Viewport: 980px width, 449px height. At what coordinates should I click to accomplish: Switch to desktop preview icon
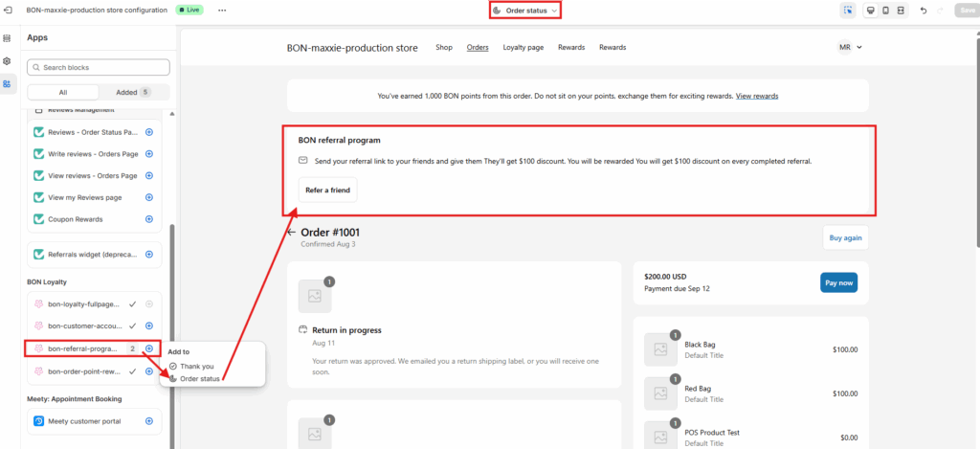tap(870, 10)
